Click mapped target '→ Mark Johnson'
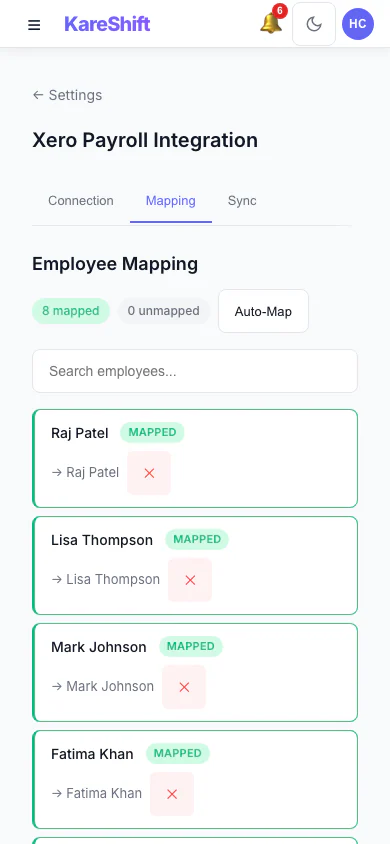 (x=102, y=686)
